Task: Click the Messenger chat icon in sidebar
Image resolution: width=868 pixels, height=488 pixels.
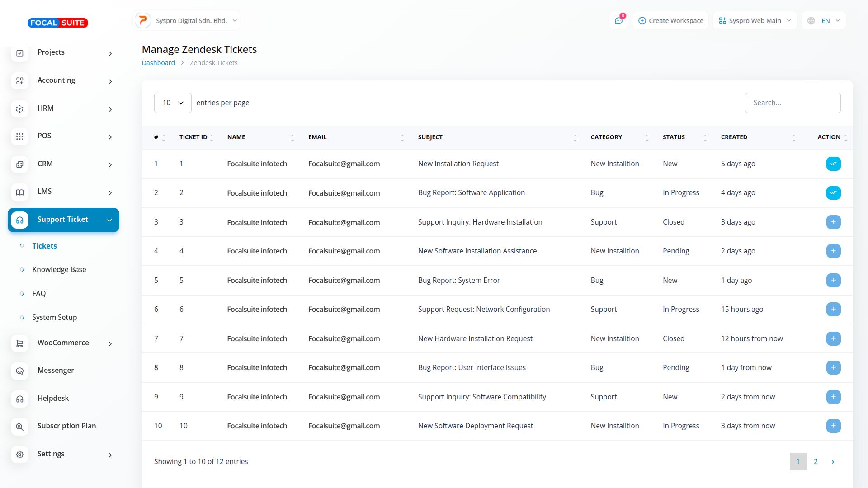Action: click(20, 371)
